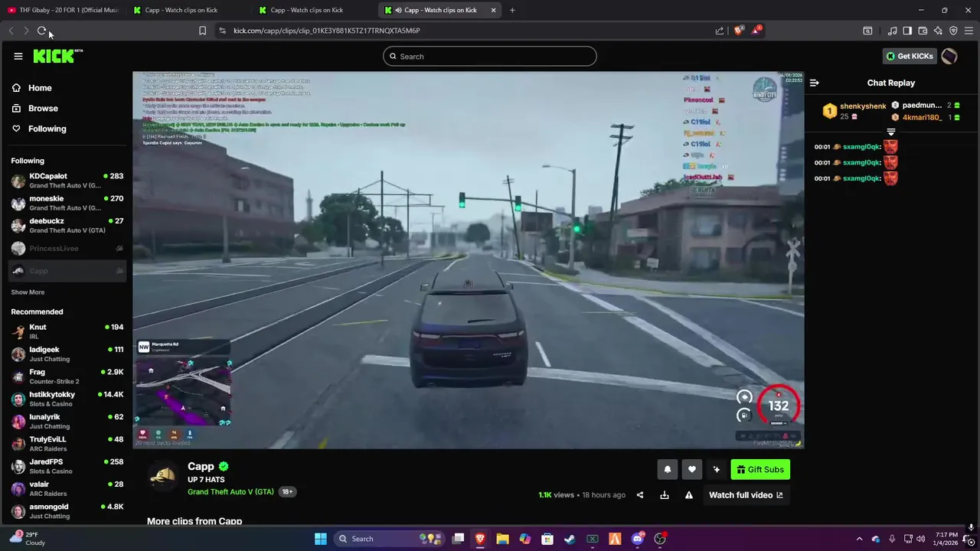Open the browser main menu
Screen dimensions: 980x551
[969, 31]
